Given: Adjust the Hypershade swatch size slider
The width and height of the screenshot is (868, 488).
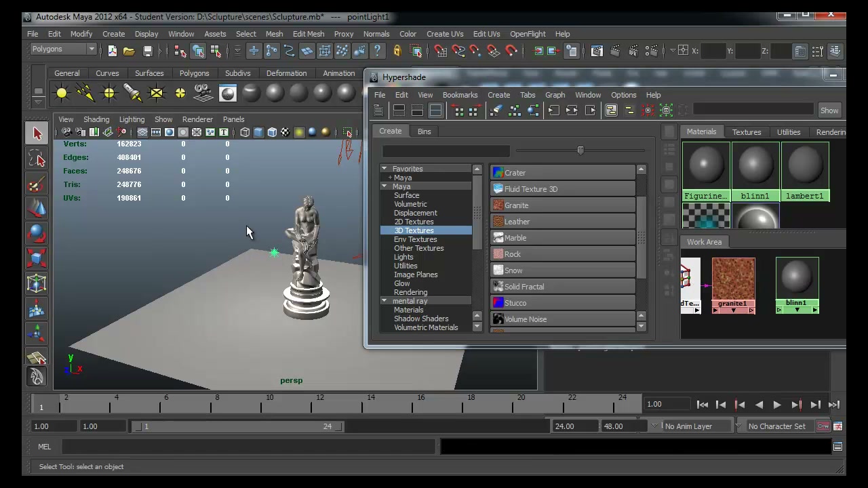Looking at the screenshot, I should [580, 150].
